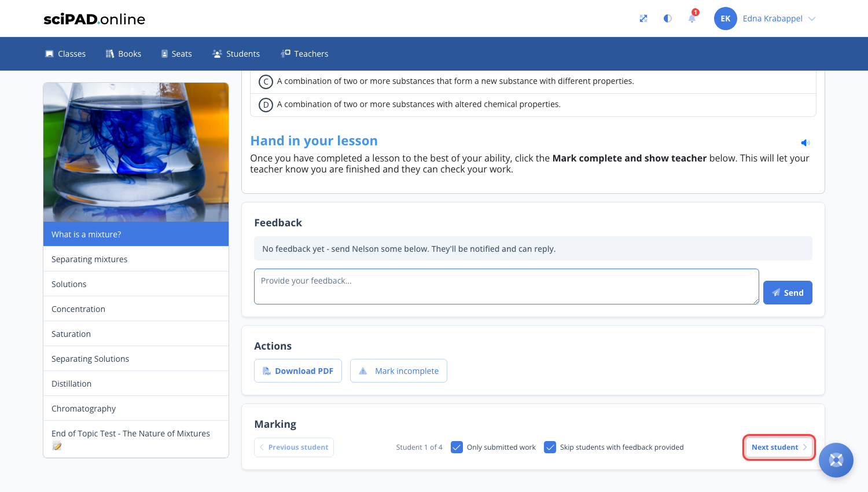
Task: Open 'What is a mixture?' lesson
Action: point(136,234)
